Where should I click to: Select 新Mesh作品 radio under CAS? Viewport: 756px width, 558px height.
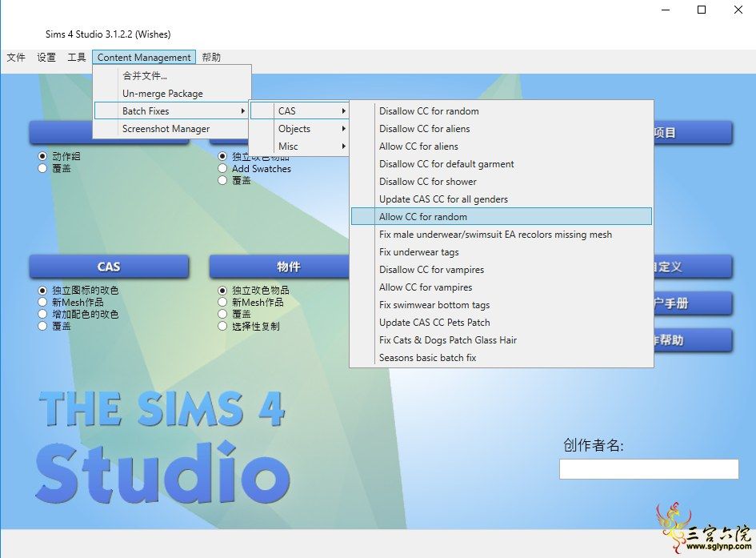[42, 303]
